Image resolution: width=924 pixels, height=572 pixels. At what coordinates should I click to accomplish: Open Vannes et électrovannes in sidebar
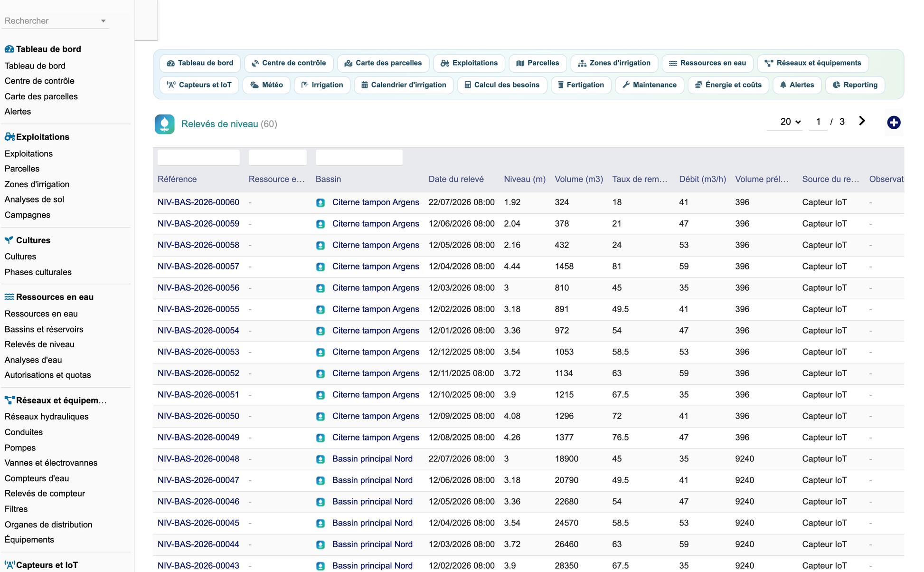tap(51, 463)
